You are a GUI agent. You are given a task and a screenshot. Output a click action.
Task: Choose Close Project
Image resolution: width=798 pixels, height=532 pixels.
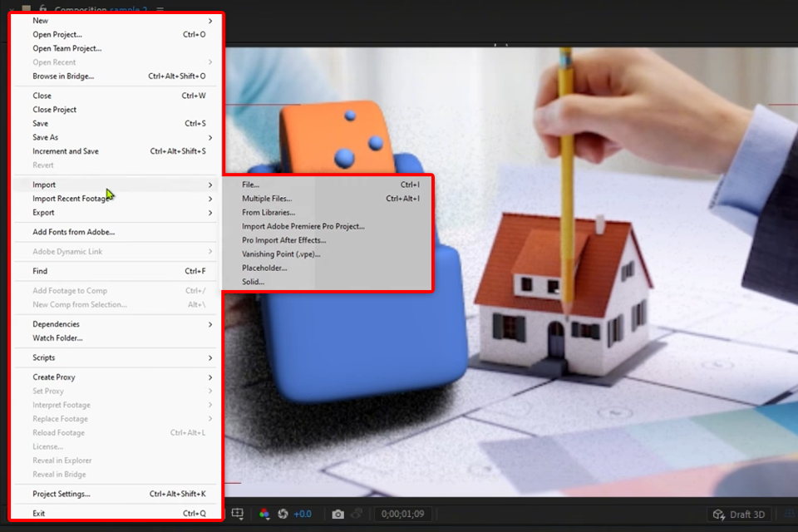116,110
